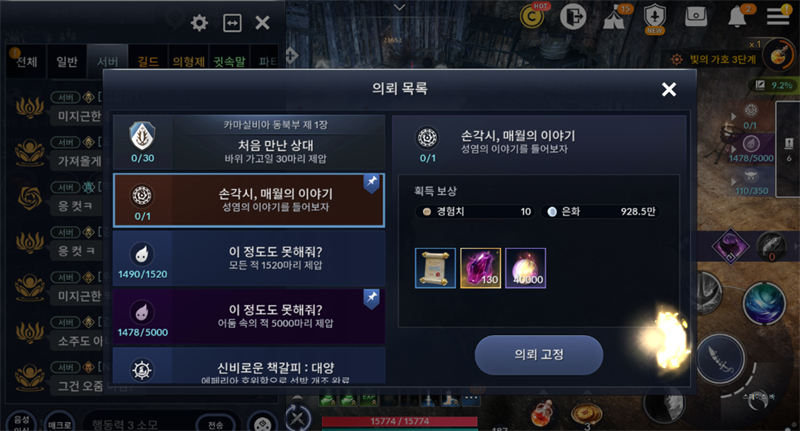Switch to 길드 chat tab
The height and width of the screenshot is (431, 800).
tap(148, 62)
